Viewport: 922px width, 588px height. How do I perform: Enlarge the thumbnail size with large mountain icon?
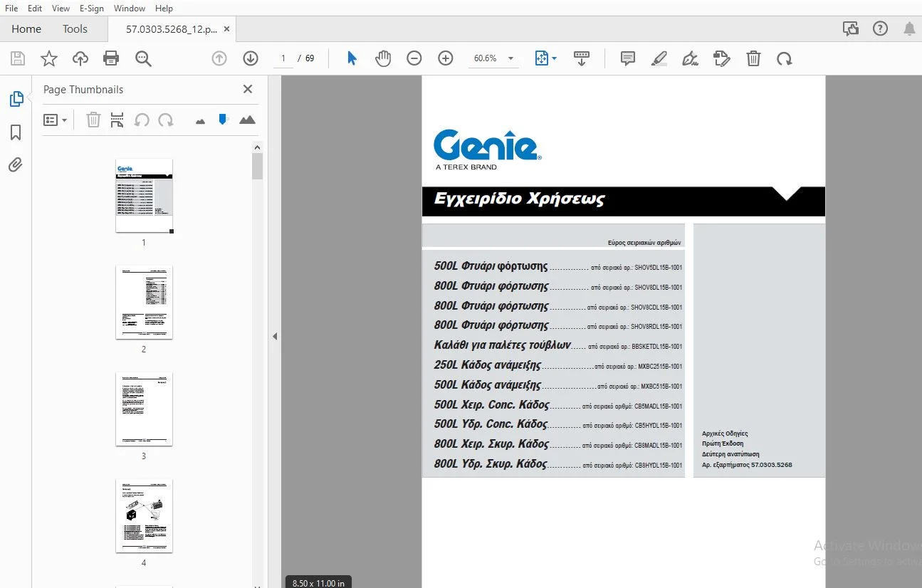[247, 120]
